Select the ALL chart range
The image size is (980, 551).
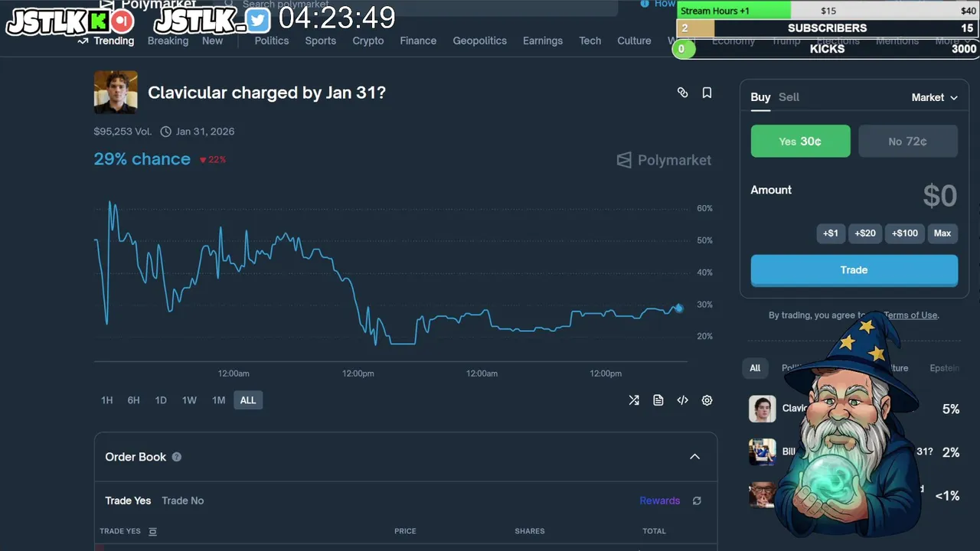(248, 400)
